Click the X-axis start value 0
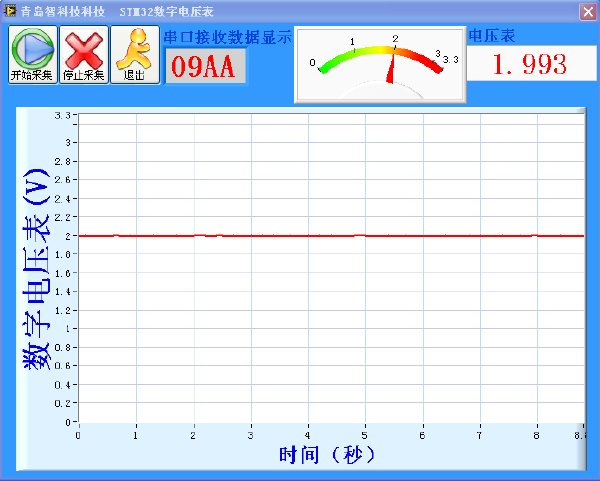 (78, 435)
